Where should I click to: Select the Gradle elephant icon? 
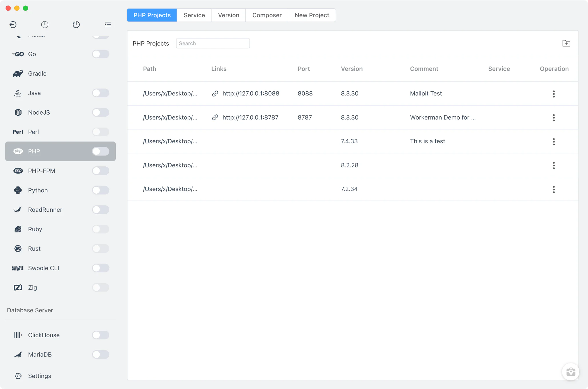coord(18,74)
